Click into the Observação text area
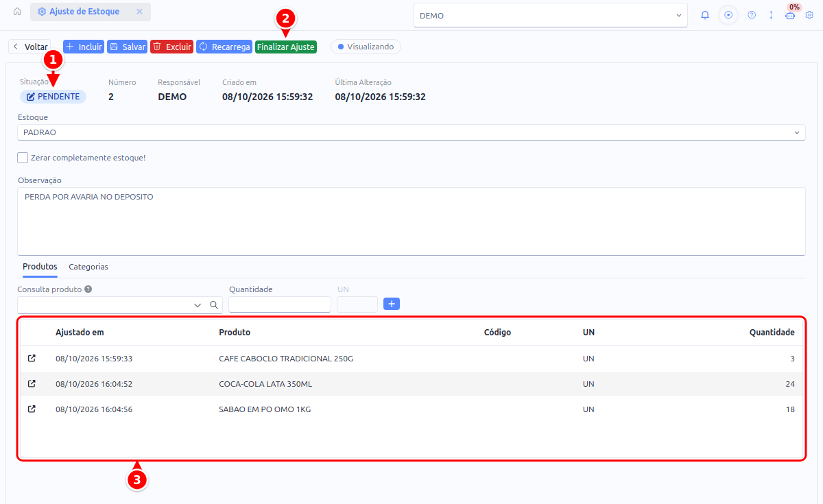The image size is (823, 504). 411,221
